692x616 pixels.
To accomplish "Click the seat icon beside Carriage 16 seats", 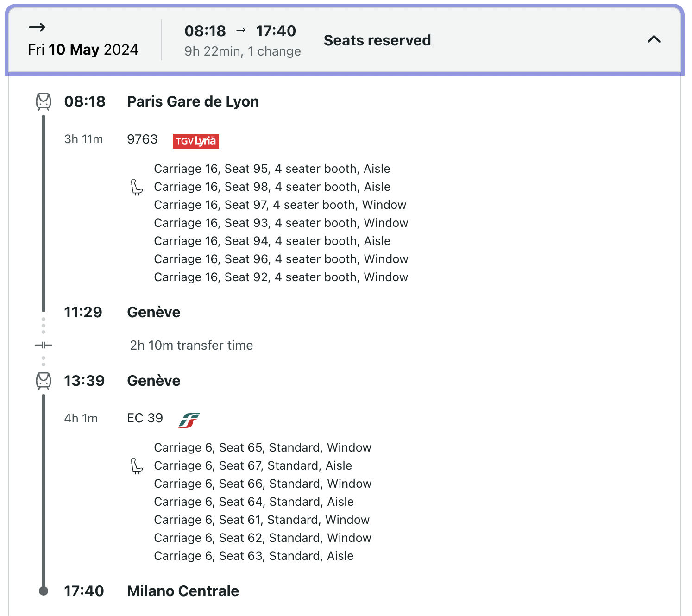I will [137, 187].
